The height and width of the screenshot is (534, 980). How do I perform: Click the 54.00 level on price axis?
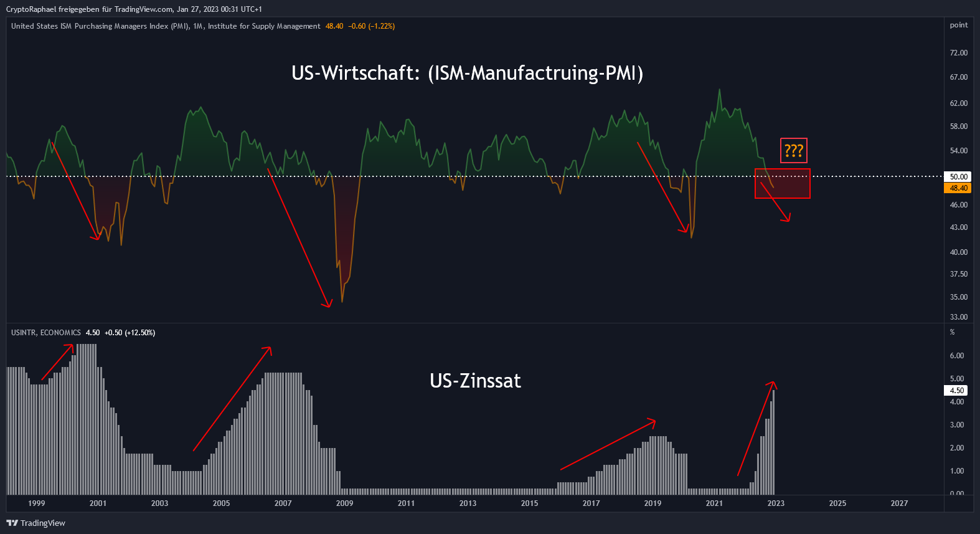959,151
